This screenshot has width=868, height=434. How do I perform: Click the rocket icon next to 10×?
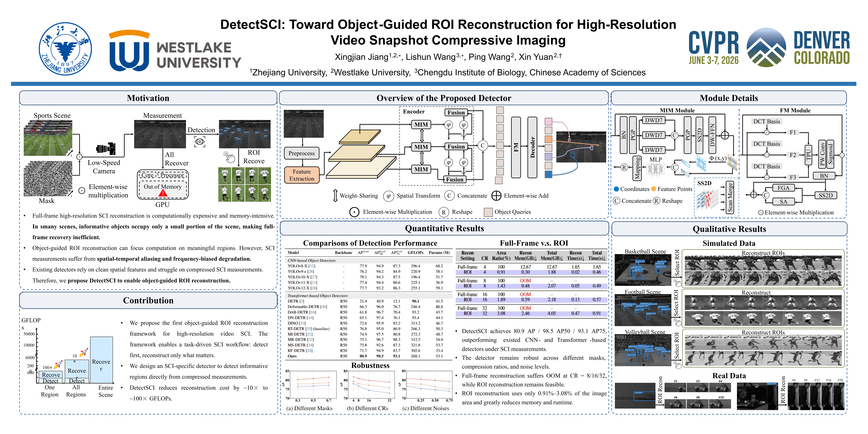click(84, 352)
